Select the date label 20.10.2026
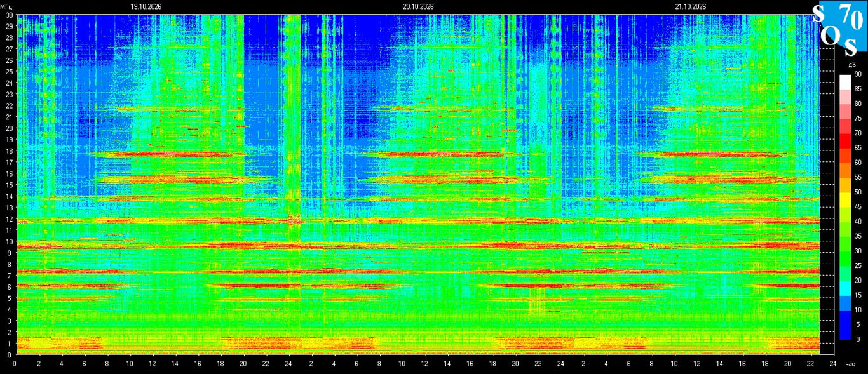The width and height of the screenshot is (868, 374). point(418,6)
